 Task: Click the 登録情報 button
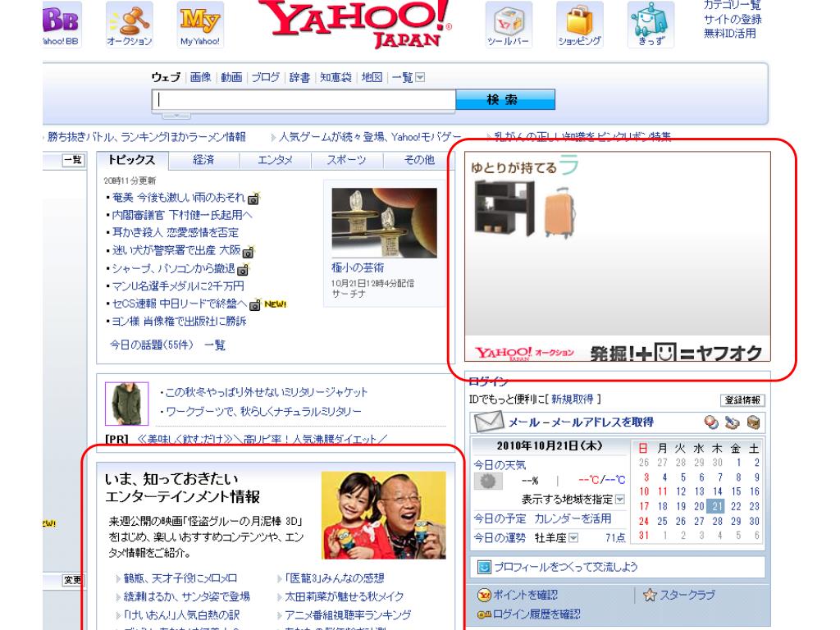point(742,400)
